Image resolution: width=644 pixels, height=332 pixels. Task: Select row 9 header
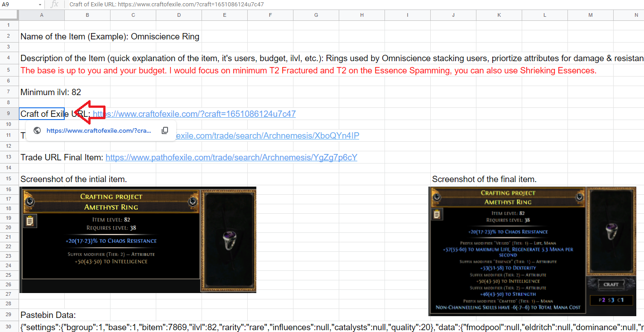point(9,114)
